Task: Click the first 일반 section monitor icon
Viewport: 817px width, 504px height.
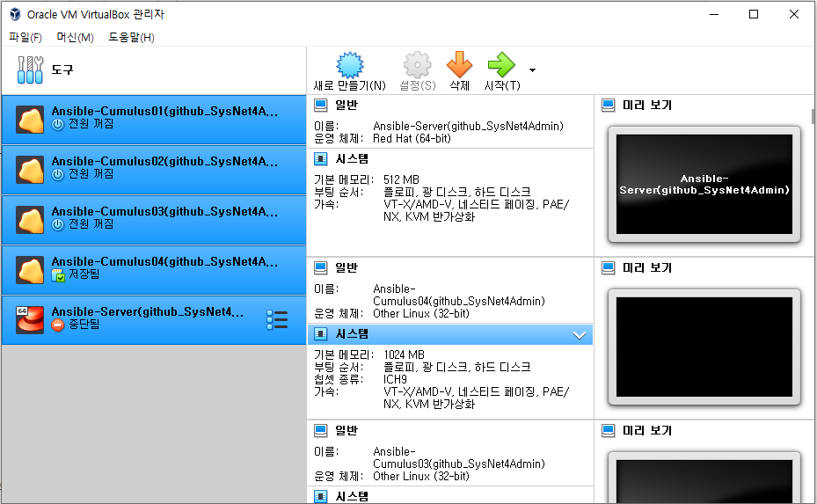Action: (x=320, y=106)
